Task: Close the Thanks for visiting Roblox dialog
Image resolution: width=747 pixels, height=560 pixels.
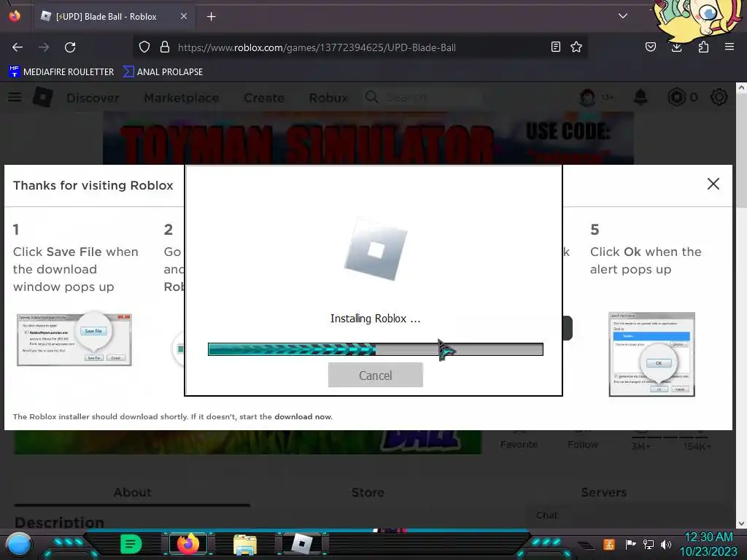Action: (x=713, y=184)
